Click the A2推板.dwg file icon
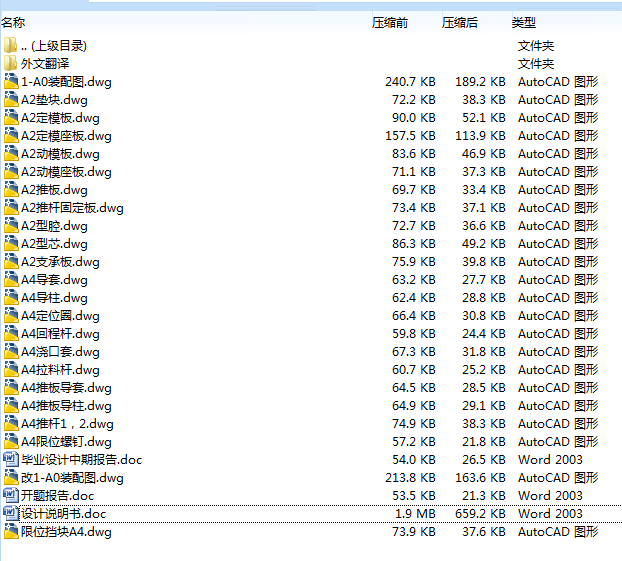Viewport: 622px width, 561px height. point(11,189)
